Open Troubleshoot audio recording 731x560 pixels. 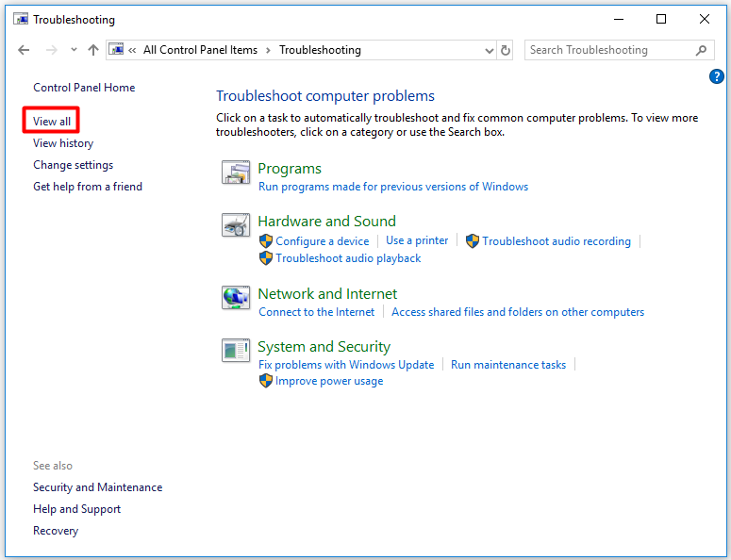(x=557, y=240)
